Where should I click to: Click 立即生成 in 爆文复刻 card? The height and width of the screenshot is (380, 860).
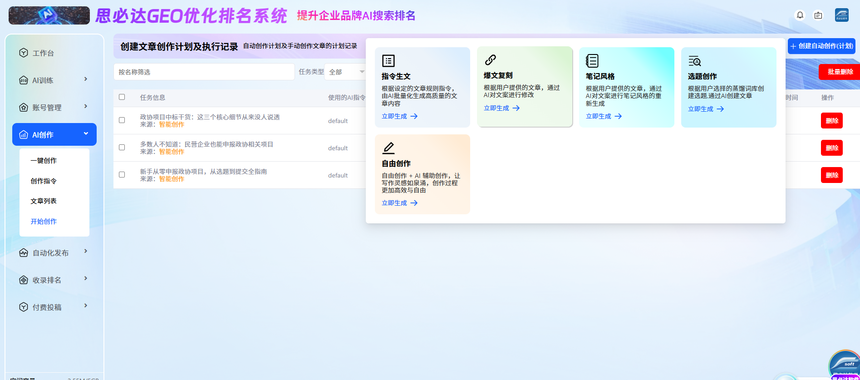click(502, 108)
